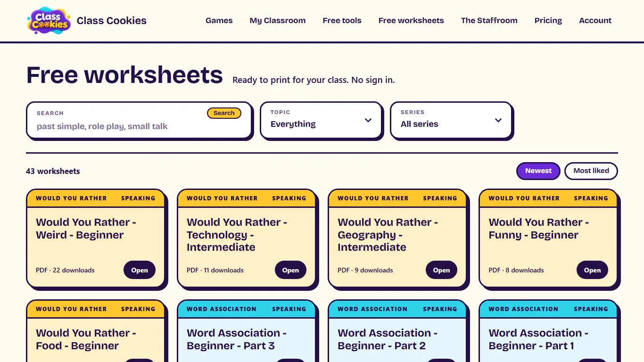
Task: Click the title Would You Rather - Technology - Intermediate
Action: tap(237, 235)
